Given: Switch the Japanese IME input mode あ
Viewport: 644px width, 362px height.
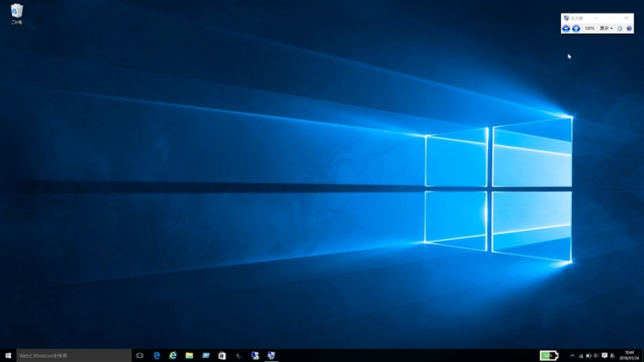Looking at the screenshot, I should (x=613, y=355).
